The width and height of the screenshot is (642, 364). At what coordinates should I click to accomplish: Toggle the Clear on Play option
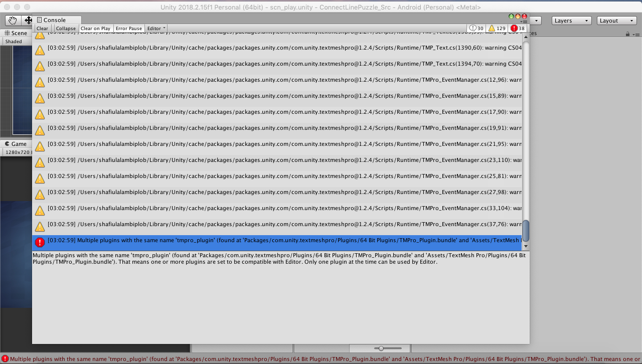(95, 29)
